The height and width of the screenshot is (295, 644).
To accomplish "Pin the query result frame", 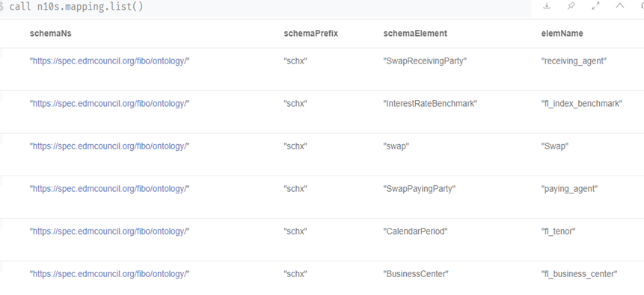I will (x=571, y=6).
